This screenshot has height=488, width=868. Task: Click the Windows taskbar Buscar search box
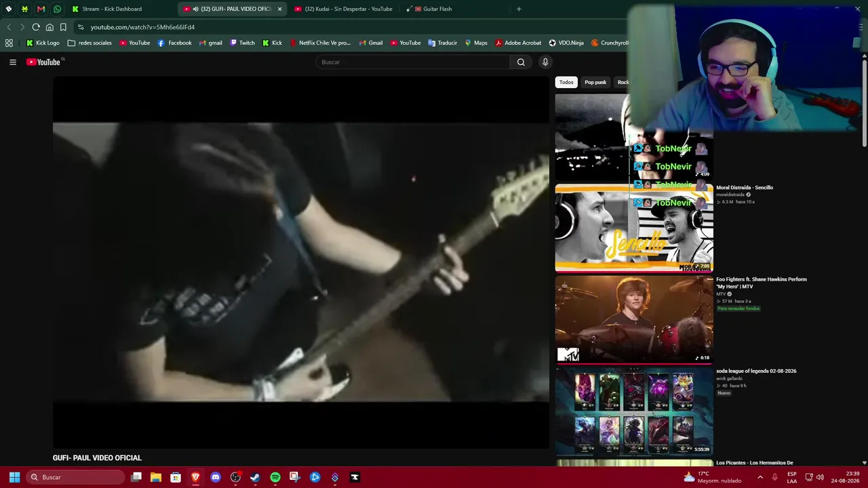(x=75, y=477)
